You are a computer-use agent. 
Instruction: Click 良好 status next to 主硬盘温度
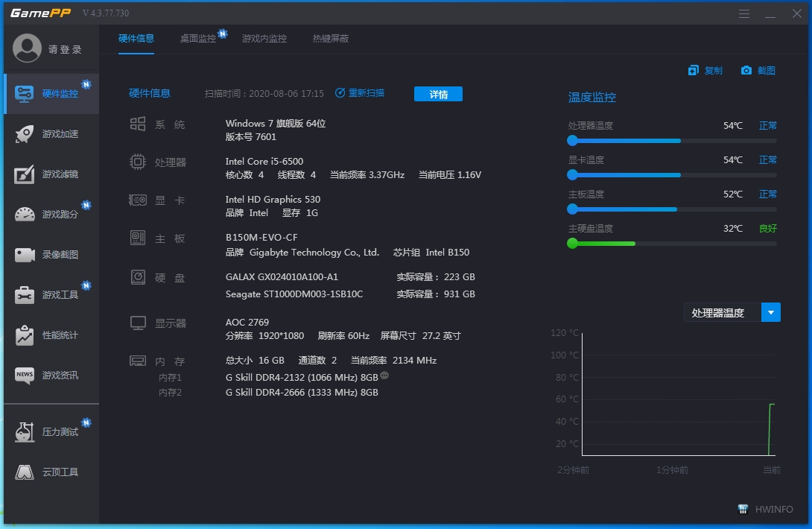pos(767,228)
